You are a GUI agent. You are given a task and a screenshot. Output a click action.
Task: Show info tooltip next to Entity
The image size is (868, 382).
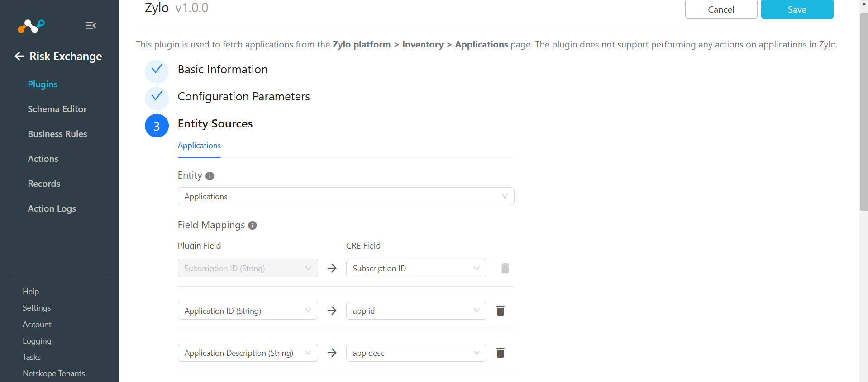tap(210, 176)
